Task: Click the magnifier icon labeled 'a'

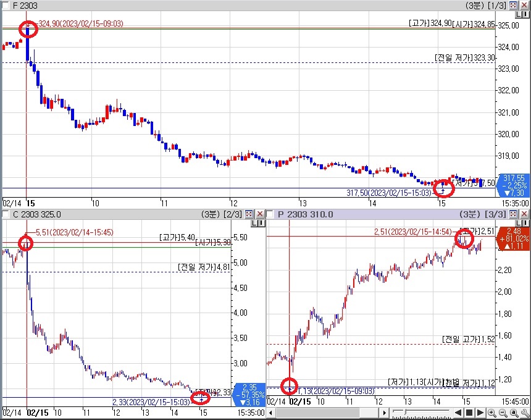Action: [x=514, y=413]
